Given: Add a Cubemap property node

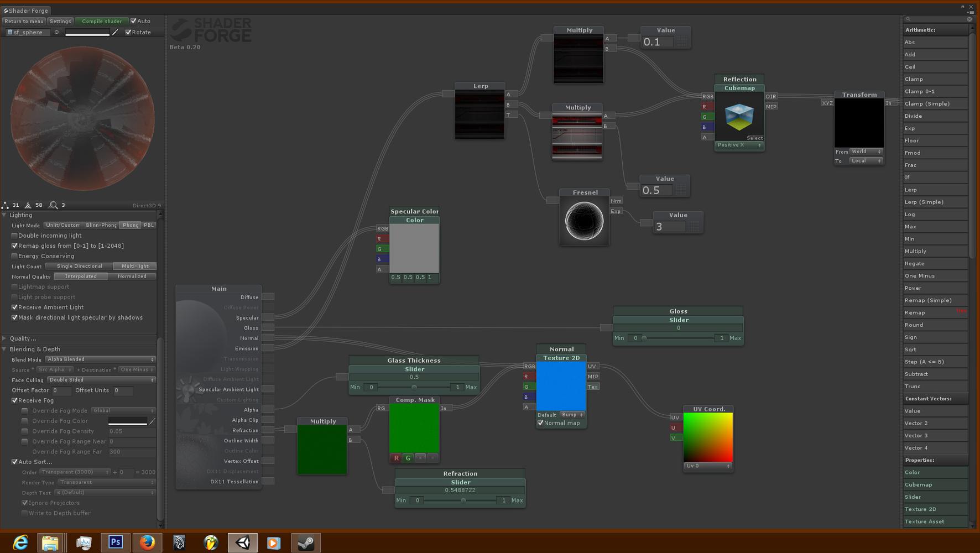Looking at the screenshot, I should [x=936, y=484].
